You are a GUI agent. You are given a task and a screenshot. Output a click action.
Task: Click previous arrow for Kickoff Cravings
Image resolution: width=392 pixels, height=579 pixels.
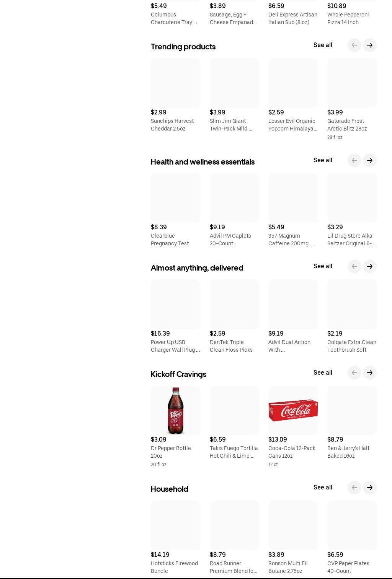point(354,373)
